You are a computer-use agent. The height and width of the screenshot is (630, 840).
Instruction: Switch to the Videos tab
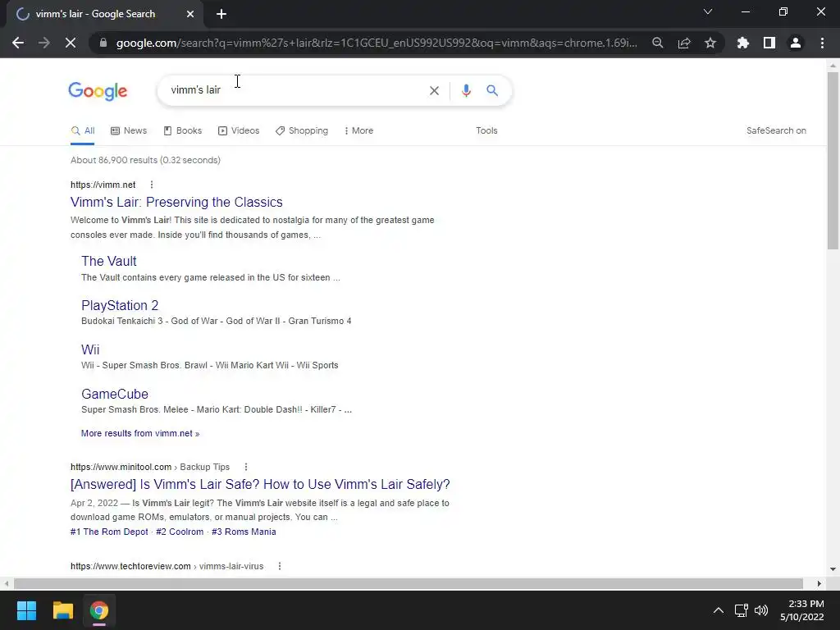click(239, 130)
